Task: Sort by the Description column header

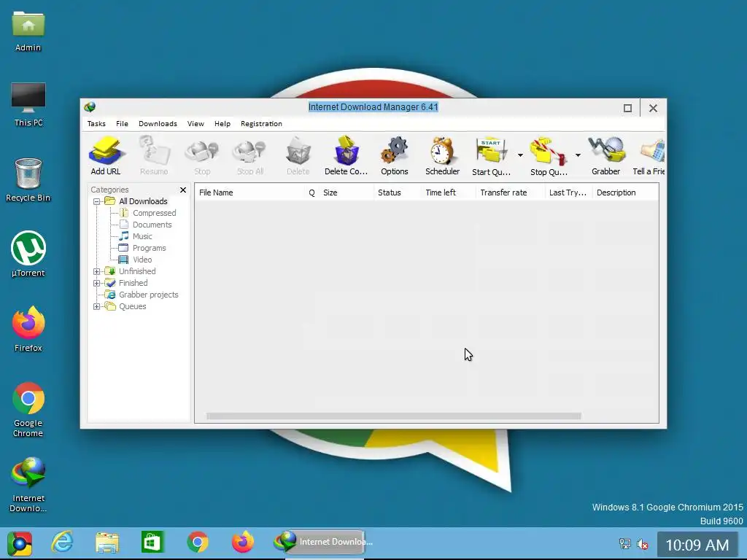Action: click(625, 192)
